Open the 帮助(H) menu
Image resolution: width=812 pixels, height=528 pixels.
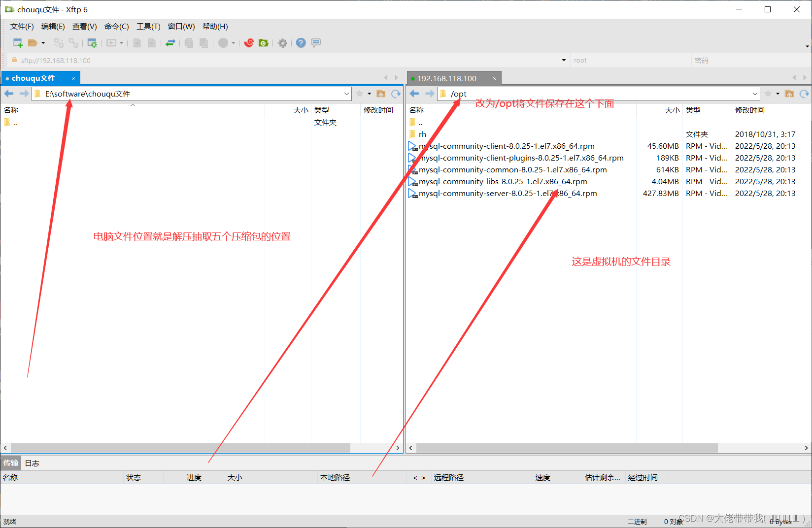215,27
